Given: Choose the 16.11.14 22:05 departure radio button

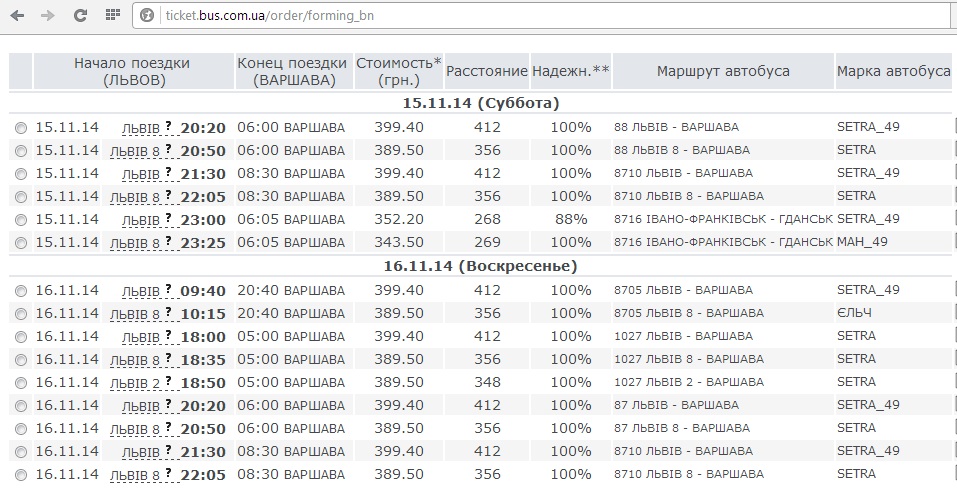Looking at the screenshot, I should (x=21, y=475).
